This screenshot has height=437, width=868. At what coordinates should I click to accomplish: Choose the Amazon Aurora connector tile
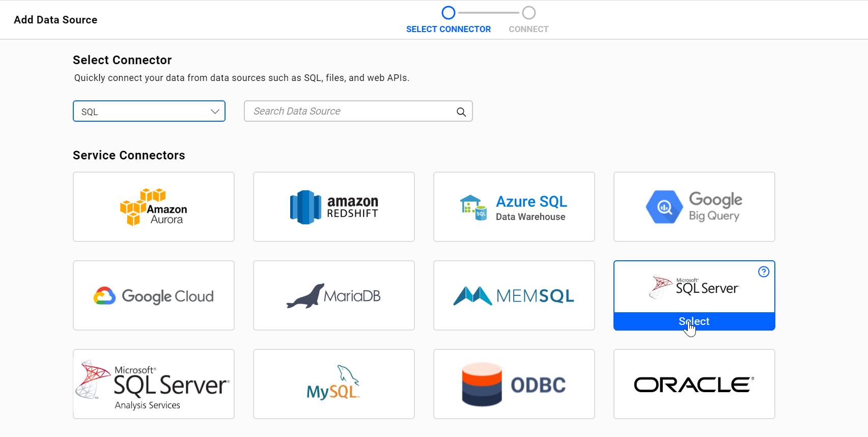(154, 207)
